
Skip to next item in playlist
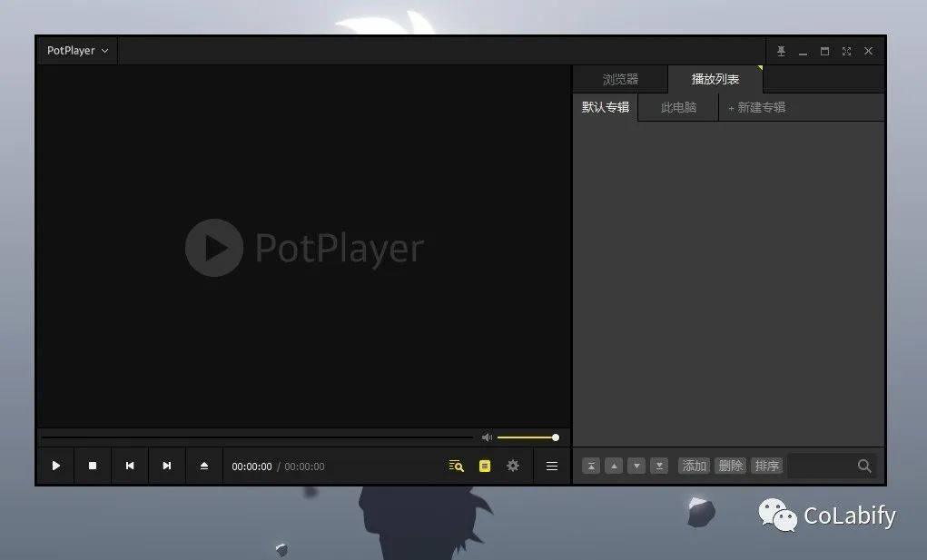tap(167, 465)
